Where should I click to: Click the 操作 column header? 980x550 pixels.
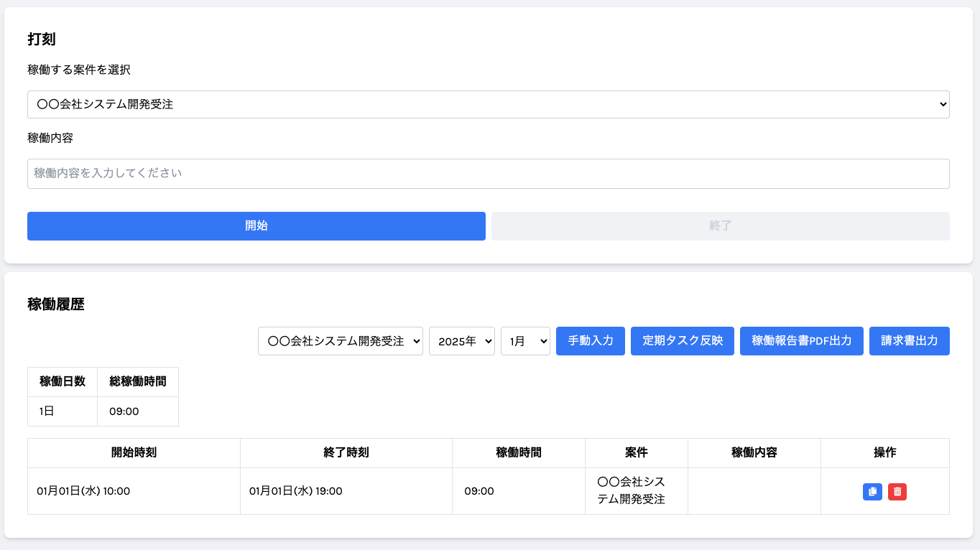885,453
